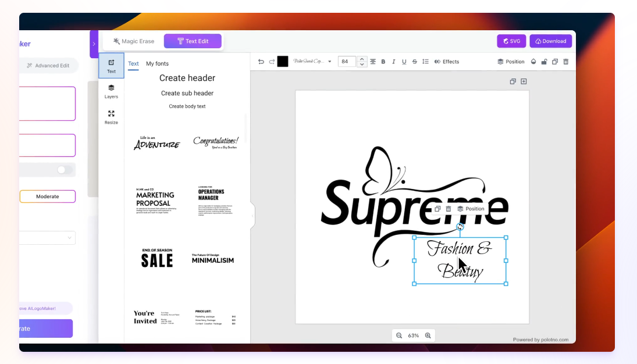Open the dropdown in the left panel
The width and height of the screenshot is (637, 364).
click(47, 238)
